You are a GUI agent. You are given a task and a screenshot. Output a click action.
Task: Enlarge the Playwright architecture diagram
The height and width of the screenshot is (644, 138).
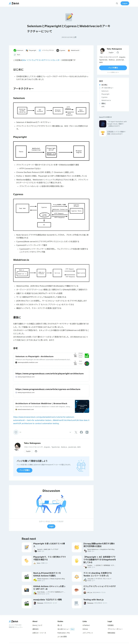tap(51, 151)
